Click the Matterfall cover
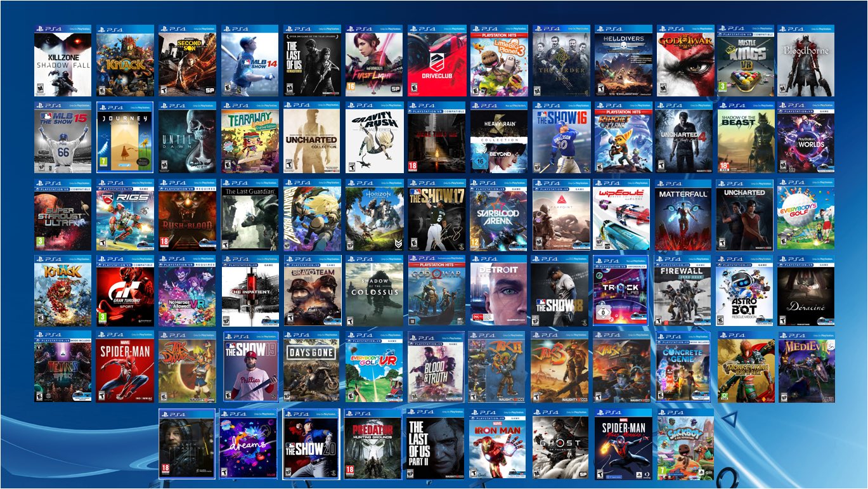The width and height of the screenshot is (868, 489). [x=683, y=214]
